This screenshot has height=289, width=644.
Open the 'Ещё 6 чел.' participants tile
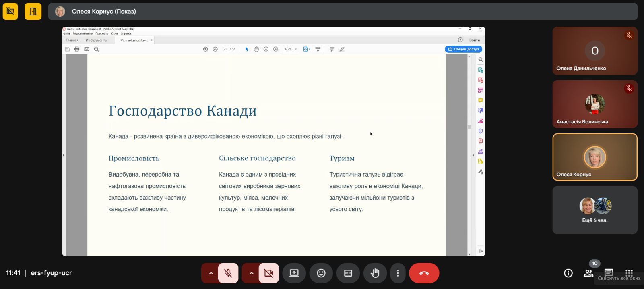(x=594, y=210)
